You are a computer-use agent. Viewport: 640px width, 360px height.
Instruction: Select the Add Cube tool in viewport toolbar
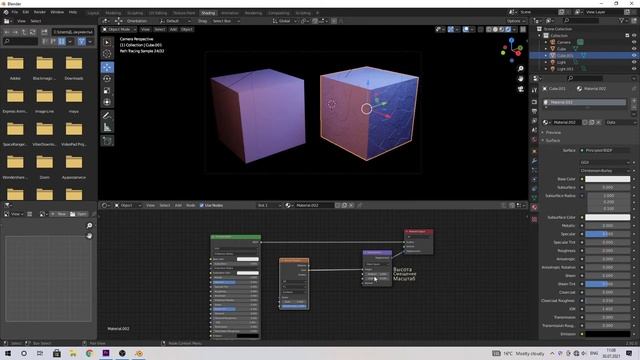[x=107, y=141]
